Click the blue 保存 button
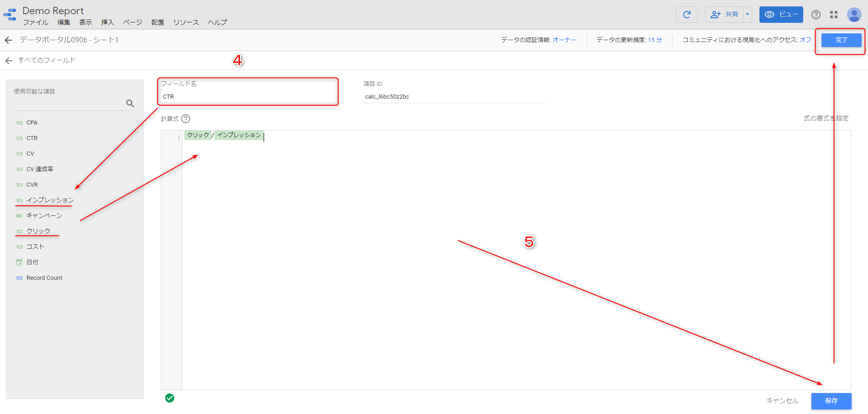Viewport: 868px width, 414px height. [x=831, y=401]
